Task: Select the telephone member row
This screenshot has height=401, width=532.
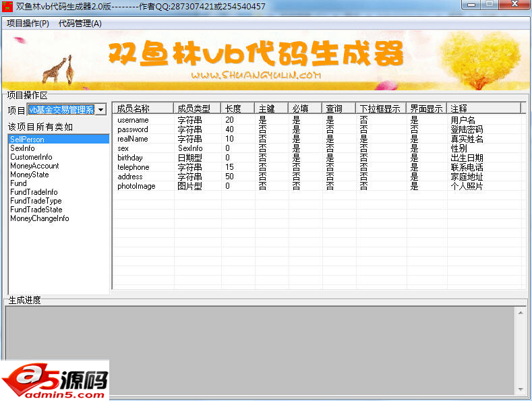Action: click(317, 167)
